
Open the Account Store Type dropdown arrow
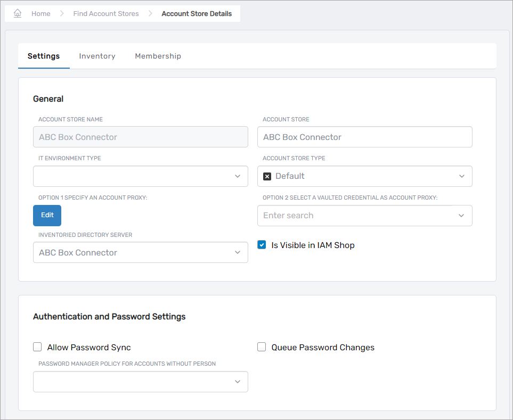pyautogui.click(x=462, y=176)
